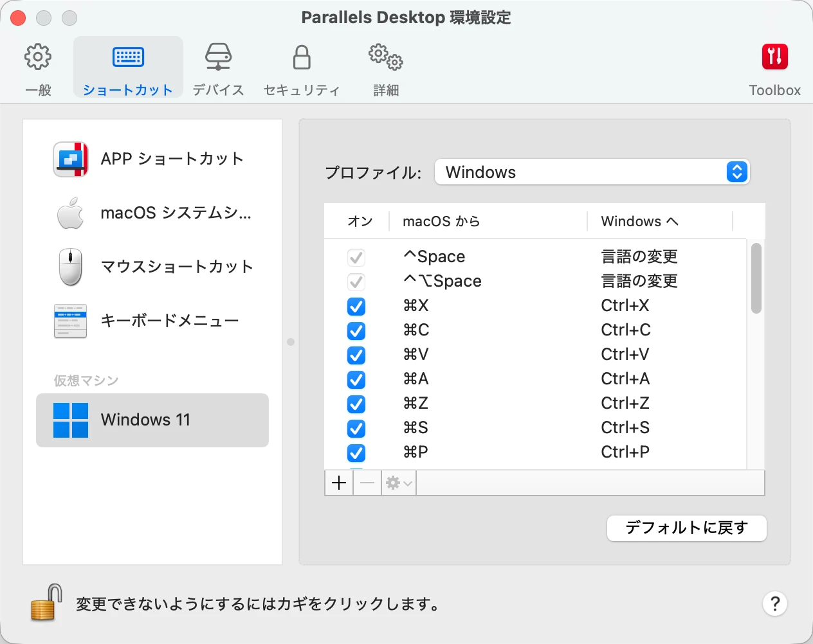Sort by the macOS から column header
Viewport: 813px width, 644px height.
tap(442, 222)
